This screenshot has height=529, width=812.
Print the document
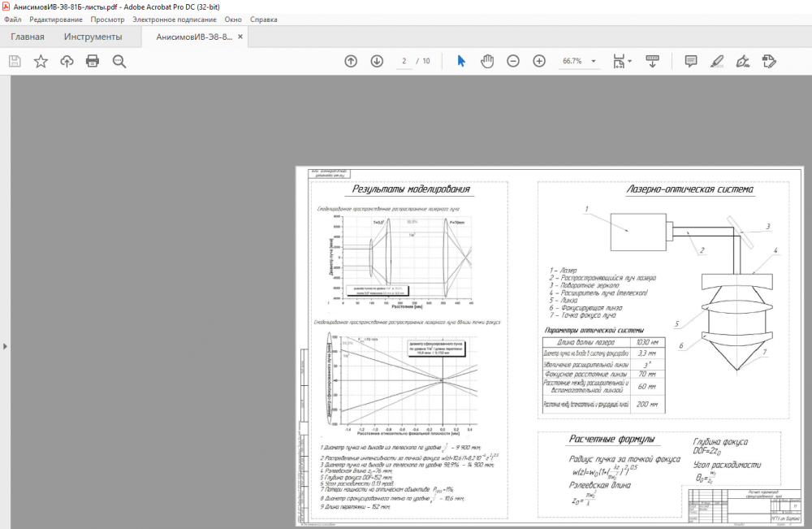click(93, 61)
